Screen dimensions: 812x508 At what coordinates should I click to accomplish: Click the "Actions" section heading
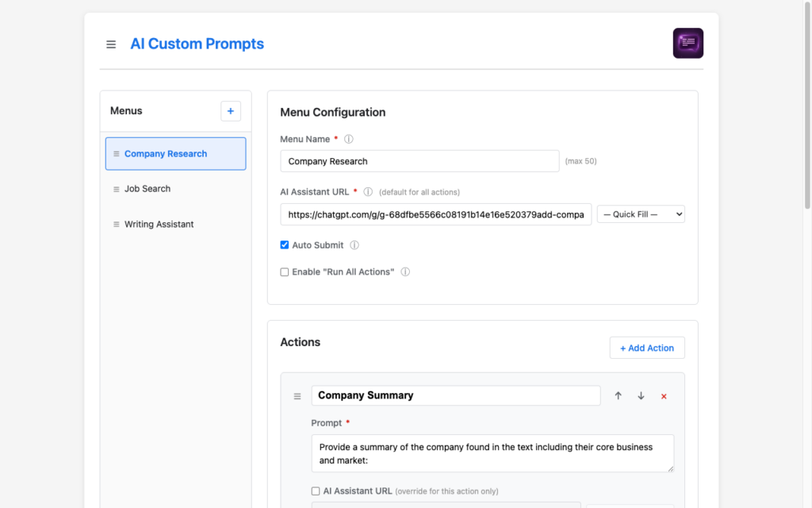coord(300,342)
